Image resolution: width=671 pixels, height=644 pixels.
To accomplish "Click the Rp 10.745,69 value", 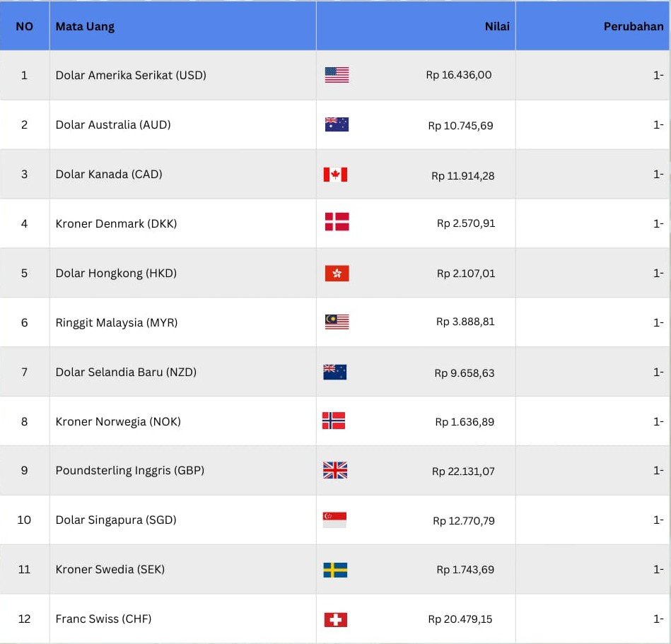I will [460, 126].
